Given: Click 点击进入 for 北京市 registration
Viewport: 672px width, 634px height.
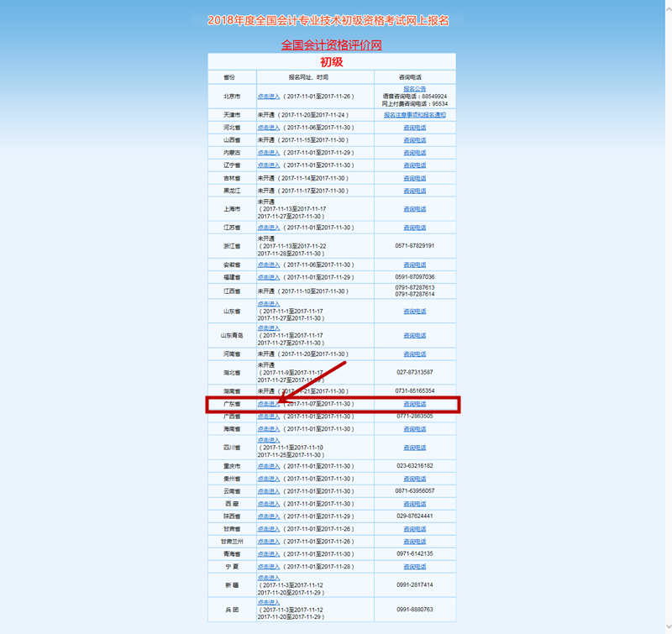Looking at the screenshot, I should click(x=269, y=97).
